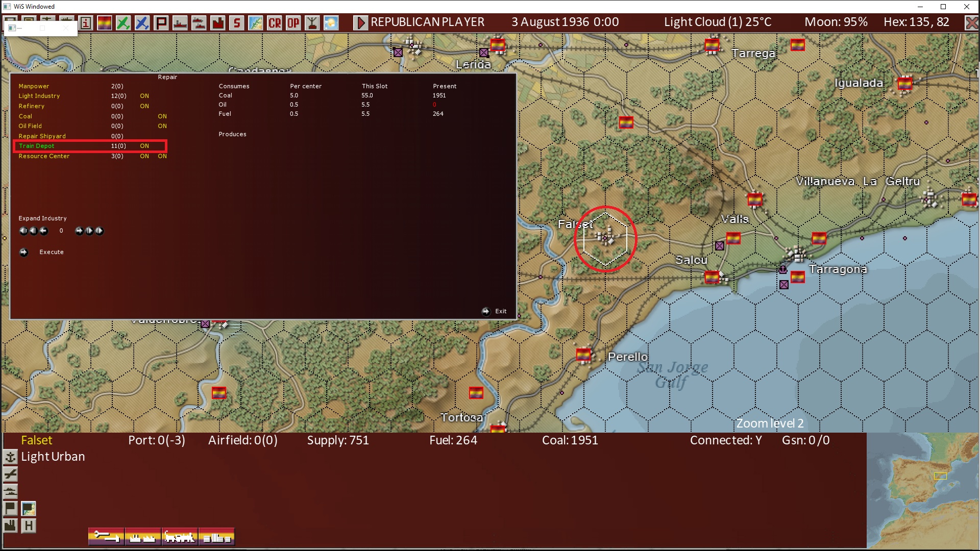Viewport: 980px width, 551px height.
Task: Click the buildings flag button at bottom
Action: click(216, 537)
